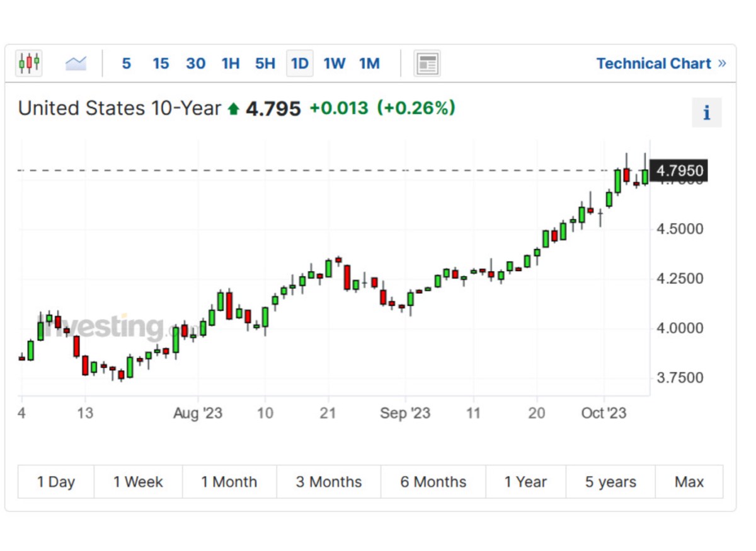Open the news overlay icon
The image size is (756, 551).
(x=427, y=64)
